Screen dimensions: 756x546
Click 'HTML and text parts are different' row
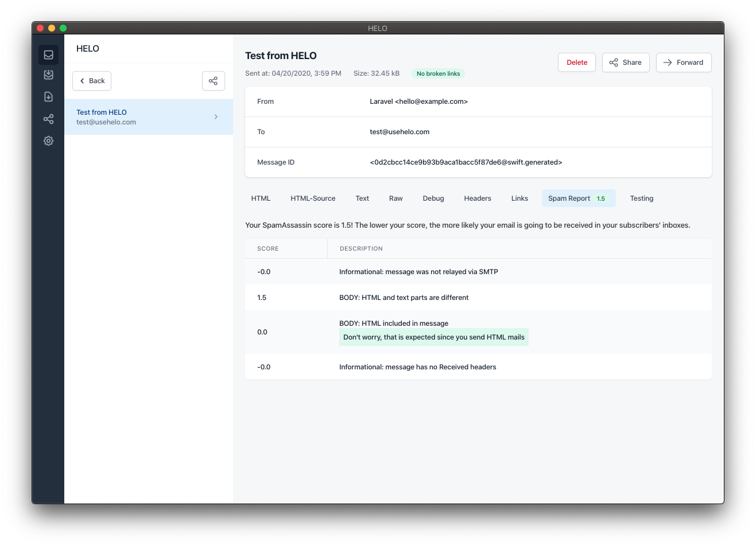pos(478,298)
